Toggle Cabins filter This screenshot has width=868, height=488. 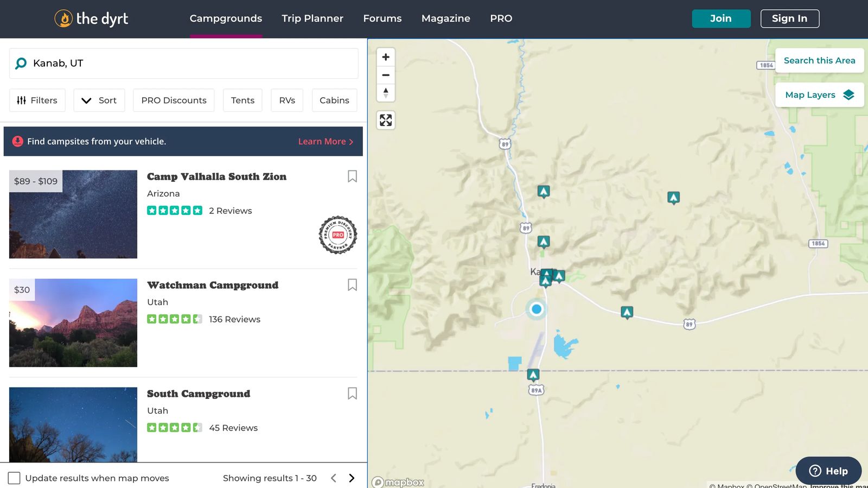334,100
